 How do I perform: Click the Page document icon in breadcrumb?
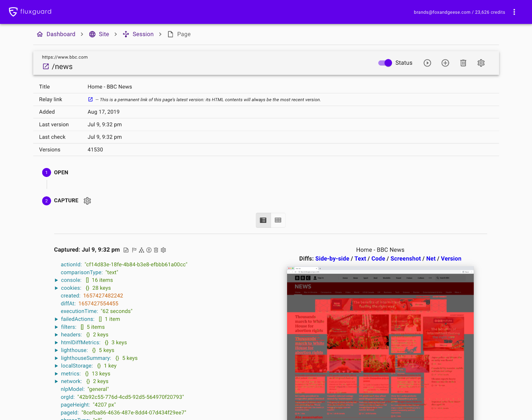tap(171, 34)
